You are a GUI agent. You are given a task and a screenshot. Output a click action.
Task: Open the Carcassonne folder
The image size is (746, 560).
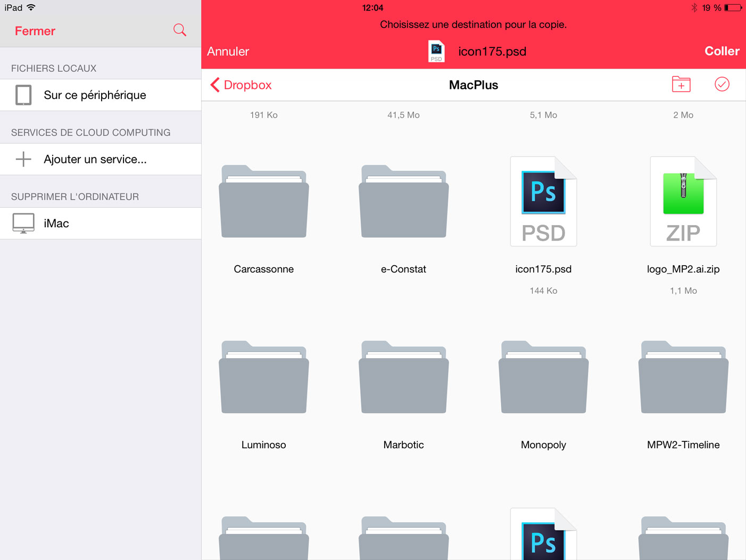coord(264,201)
